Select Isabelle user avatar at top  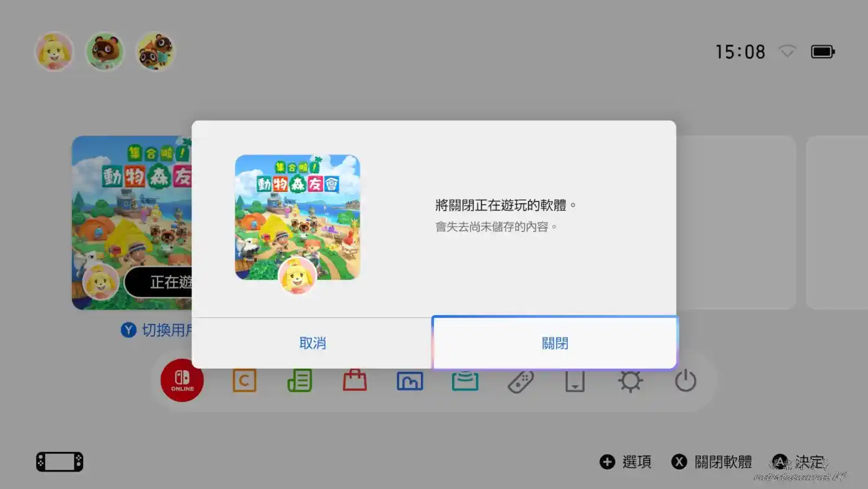point(54,52)
